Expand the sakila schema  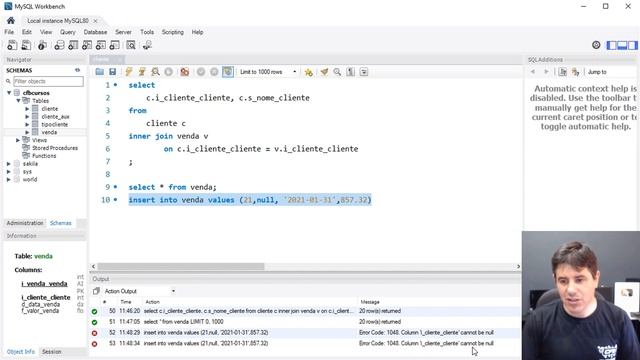[x=9, y=164]
